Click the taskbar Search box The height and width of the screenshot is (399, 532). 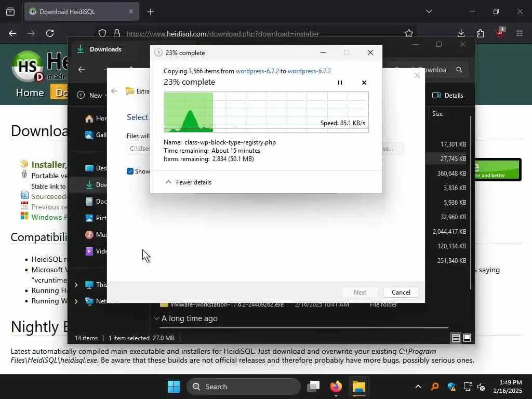point(244,387)
